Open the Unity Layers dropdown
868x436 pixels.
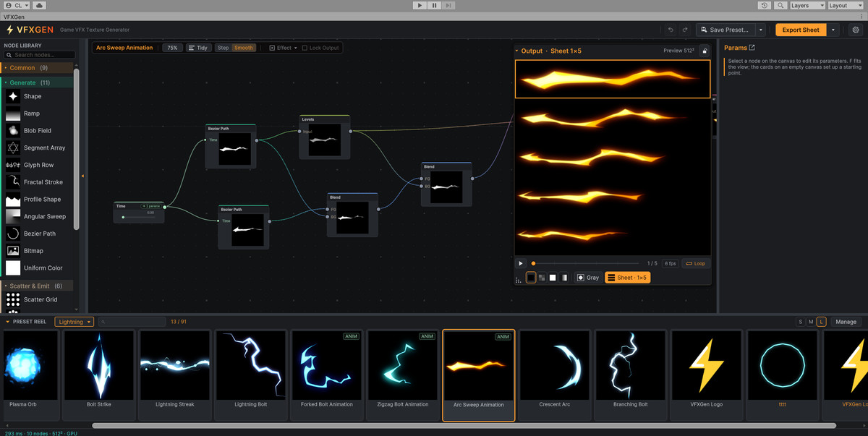tap(807, 5)
